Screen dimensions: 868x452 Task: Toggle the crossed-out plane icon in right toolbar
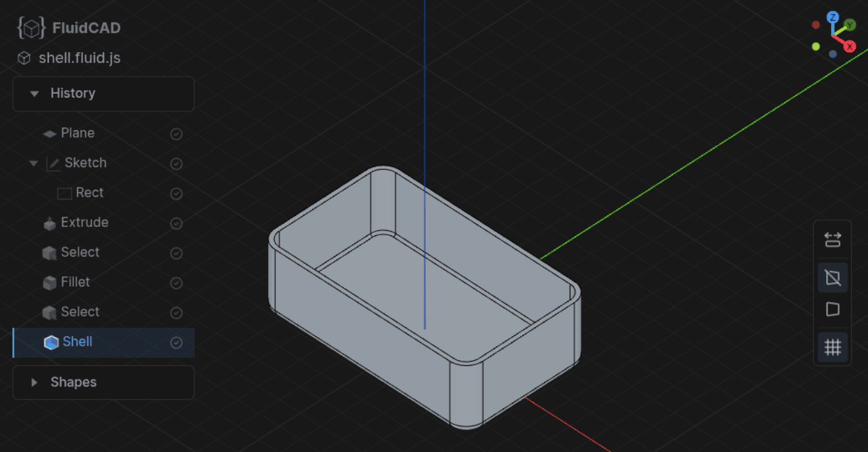(x=833, y=278)
